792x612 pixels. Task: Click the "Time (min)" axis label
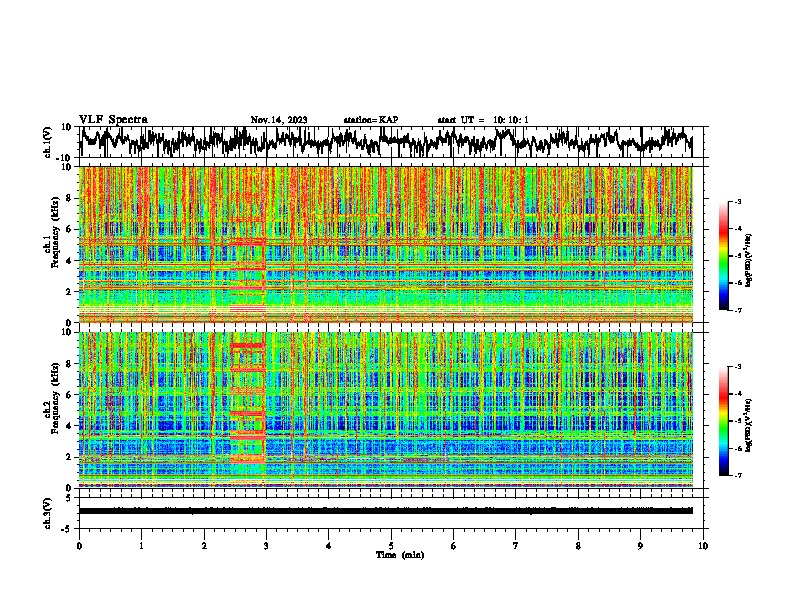pos(400,555)
